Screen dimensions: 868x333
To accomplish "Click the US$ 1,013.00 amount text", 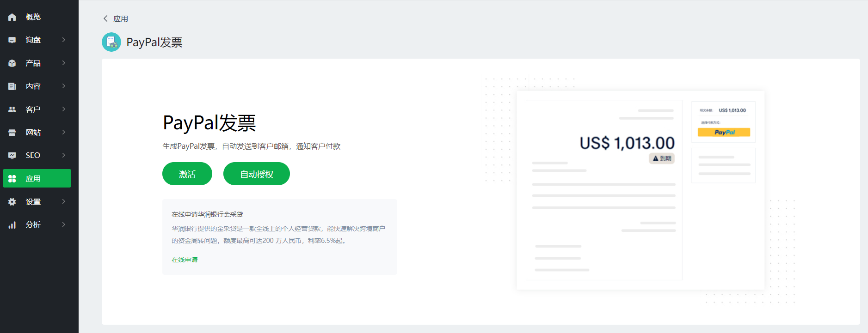I will coord(627,143).
